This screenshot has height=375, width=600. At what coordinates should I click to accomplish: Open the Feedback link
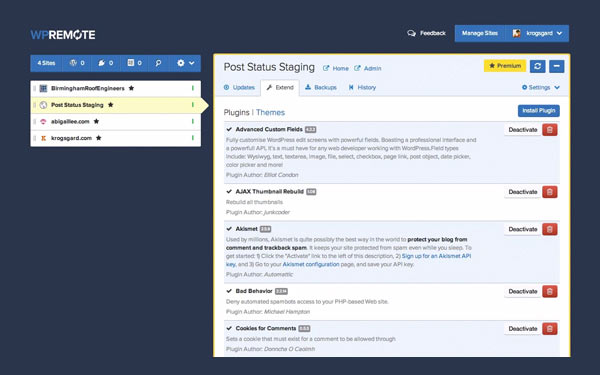427,33
